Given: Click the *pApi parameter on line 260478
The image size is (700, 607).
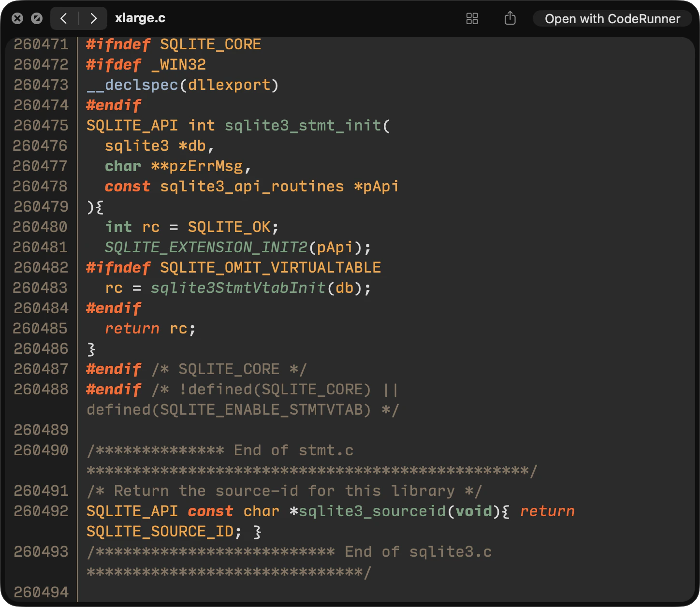Looking at the screenshot, I should coord(376,187).
